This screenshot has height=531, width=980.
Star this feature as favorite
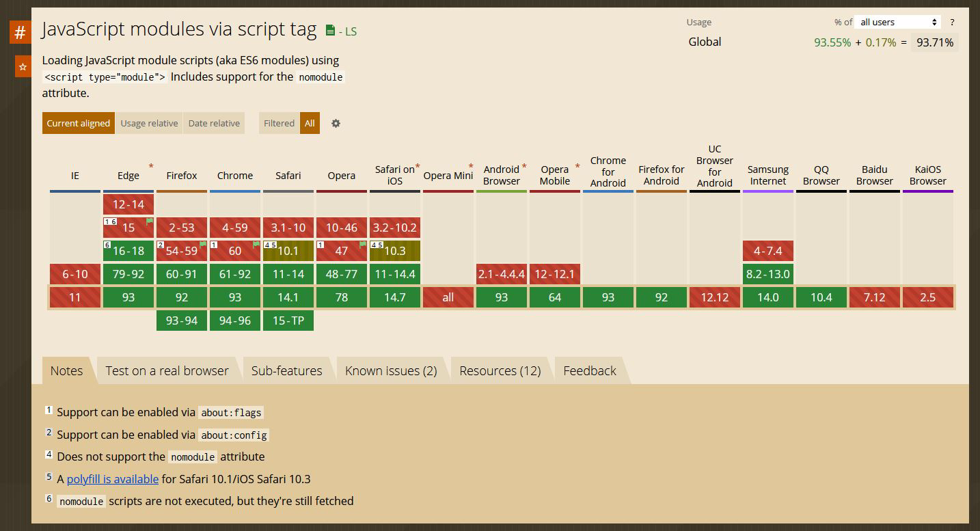click(23, 66)
